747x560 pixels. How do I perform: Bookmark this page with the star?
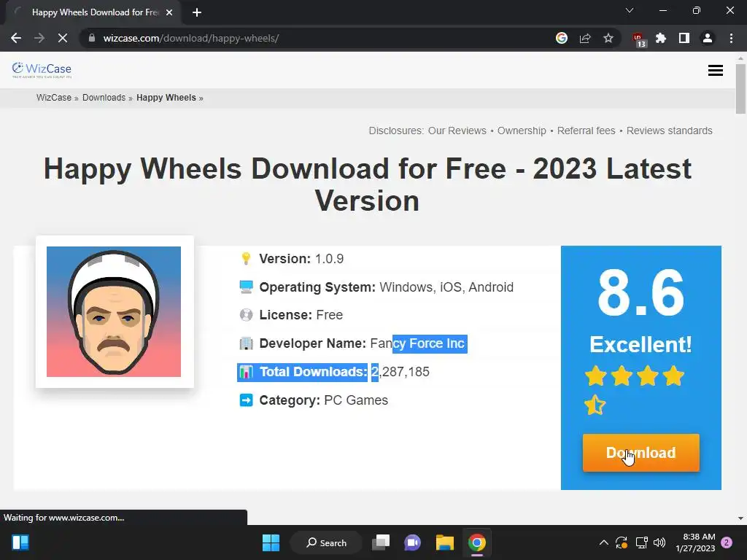coord(608,38)
